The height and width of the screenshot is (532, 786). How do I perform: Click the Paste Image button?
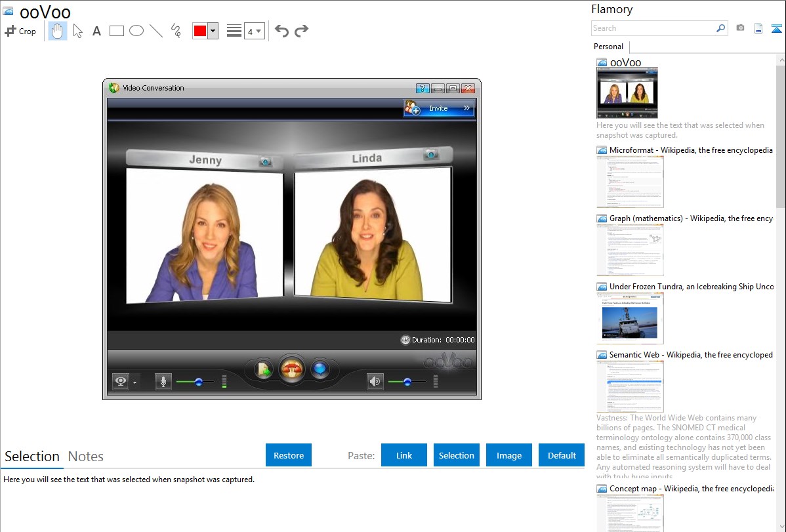click(508, 455)
